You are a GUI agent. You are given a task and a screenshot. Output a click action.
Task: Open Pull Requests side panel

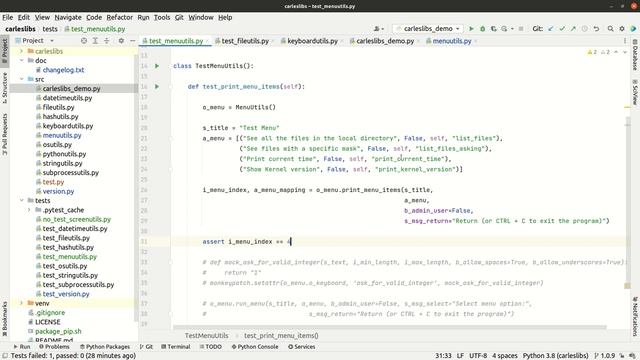4,134
